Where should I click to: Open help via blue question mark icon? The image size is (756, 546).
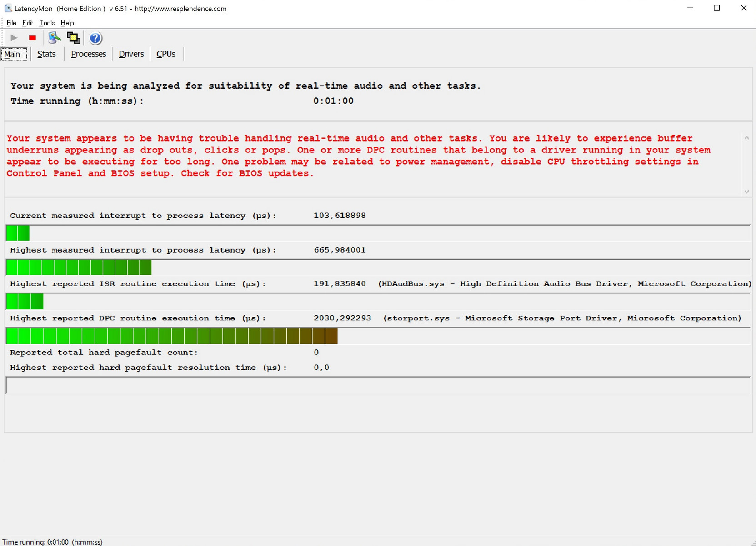(95, 38)
